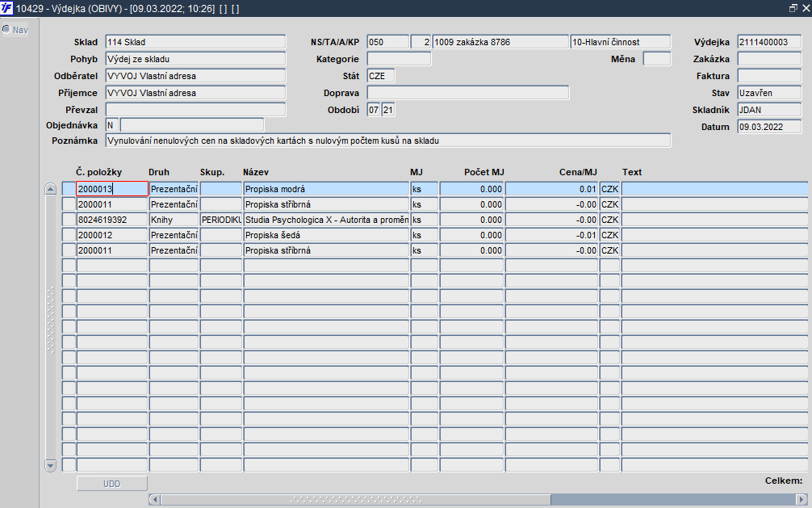This screenshot has height=508, width=812.
Task: Click the empty Zakázka field
Action: [769, 59]
